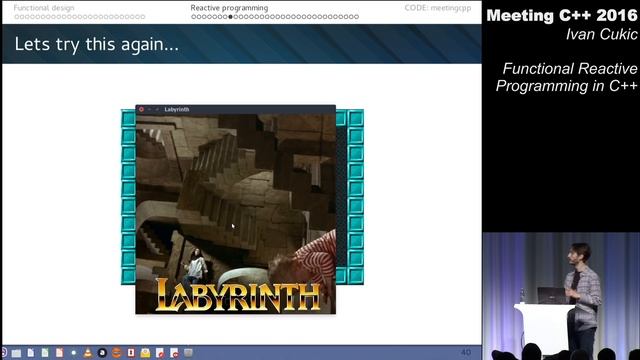Open the first PDF document icon in the taskbar
The width and height of the screenshot is (640, 360).
coord(160,353)
